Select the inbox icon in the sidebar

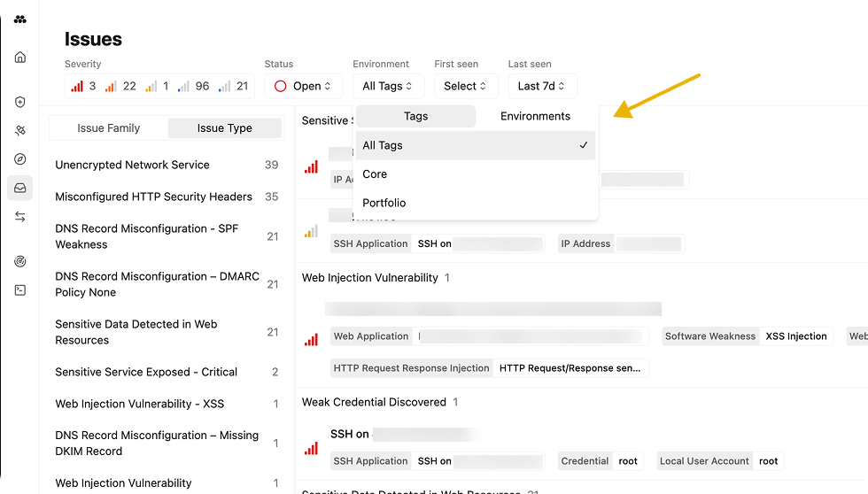pos(20,188)
